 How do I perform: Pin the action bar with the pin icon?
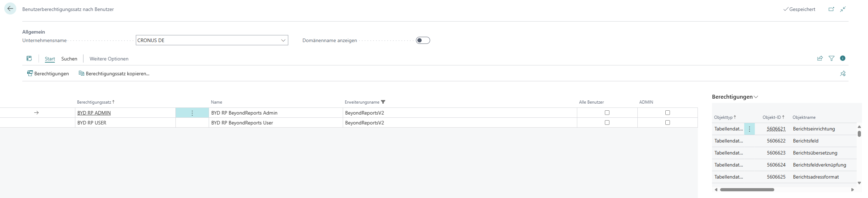[843, 74]
